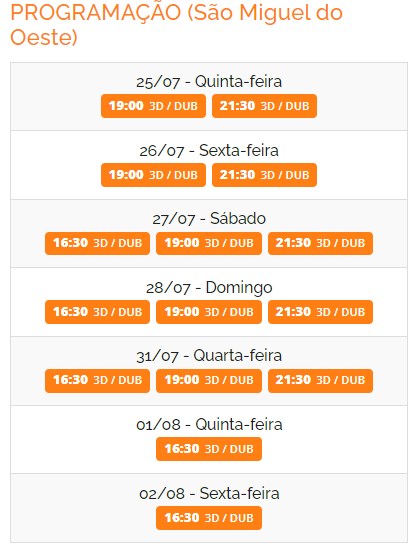Select the 16:30 session on 02/08 Sexta-feira
This screenshot has height=543, width=411.
[x=209, y=518]
